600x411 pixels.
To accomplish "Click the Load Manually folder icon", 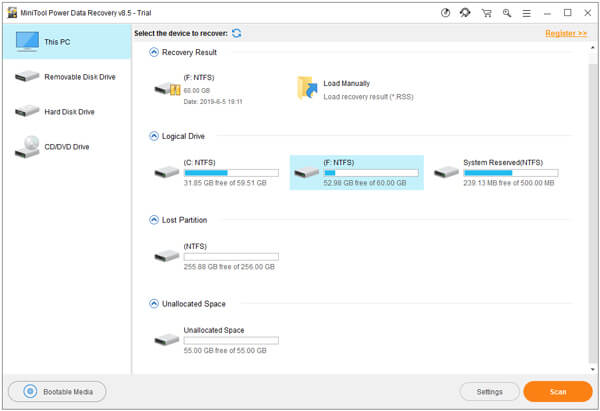I will 307,88.
